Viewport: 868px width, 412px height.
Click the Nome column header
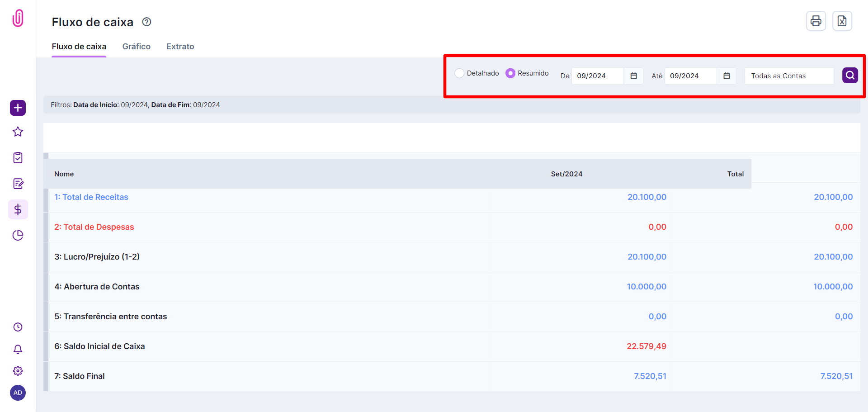(64, 174)
